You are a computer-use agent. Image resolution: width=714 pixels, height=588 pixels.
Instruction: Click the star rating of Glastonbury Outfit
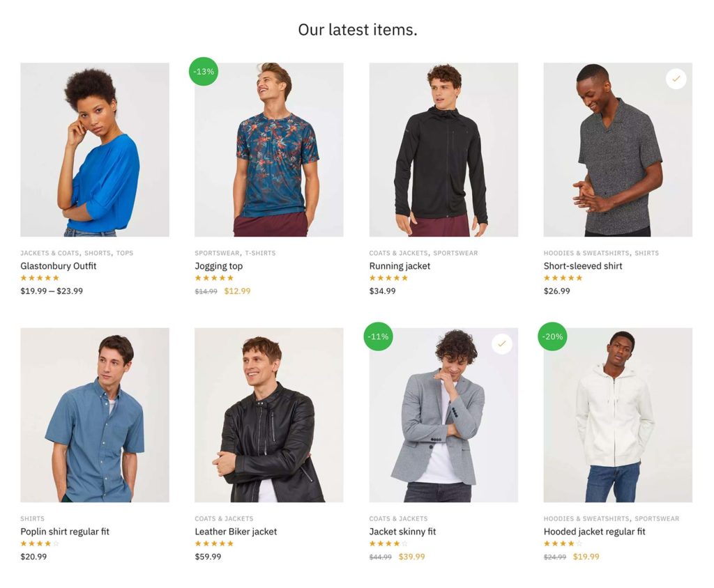click(39, 278)
